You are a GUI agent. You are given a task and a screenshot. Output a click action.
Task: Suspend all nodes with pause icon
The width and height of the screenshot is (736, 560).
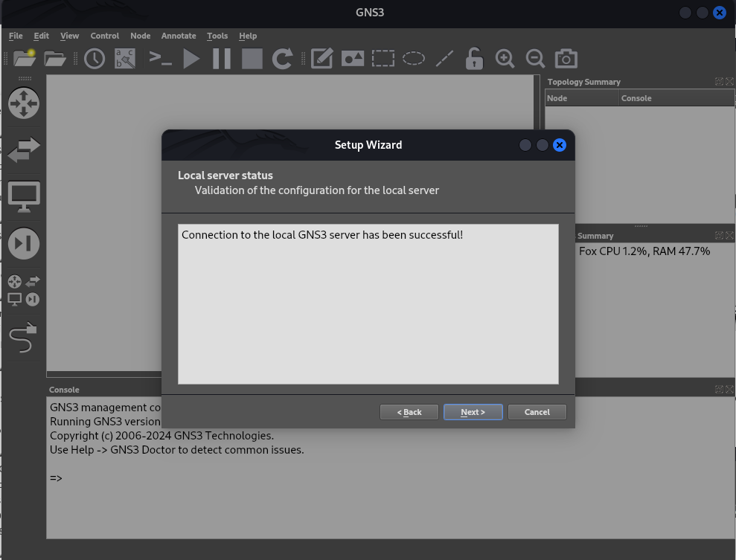[x=222, y=59]
